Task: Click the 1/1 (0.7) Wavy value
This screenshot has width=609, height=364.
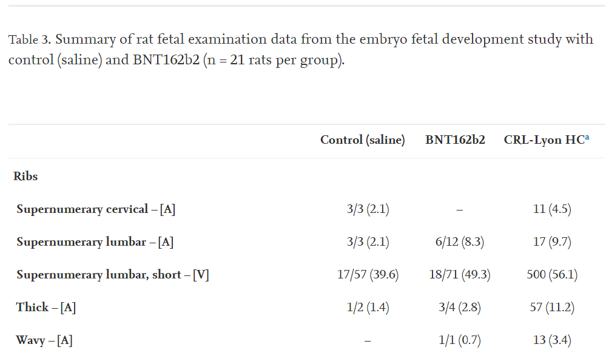Action: [x=459, y=340]
